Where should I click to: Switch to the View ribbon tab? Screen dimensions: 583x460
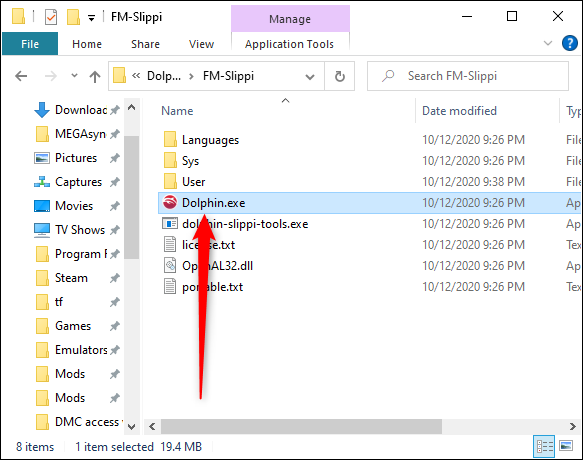tap(201, 44)
